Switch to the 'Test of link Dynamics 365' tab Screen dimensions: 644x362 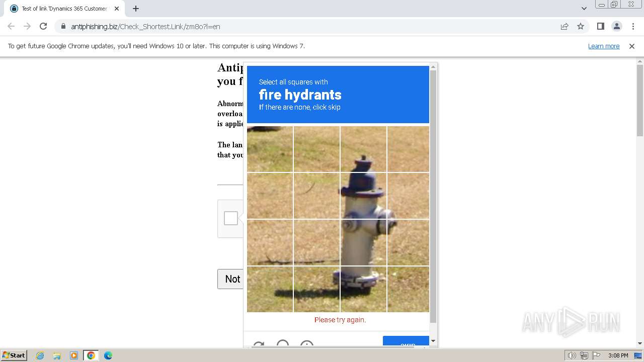pos(64,9)
